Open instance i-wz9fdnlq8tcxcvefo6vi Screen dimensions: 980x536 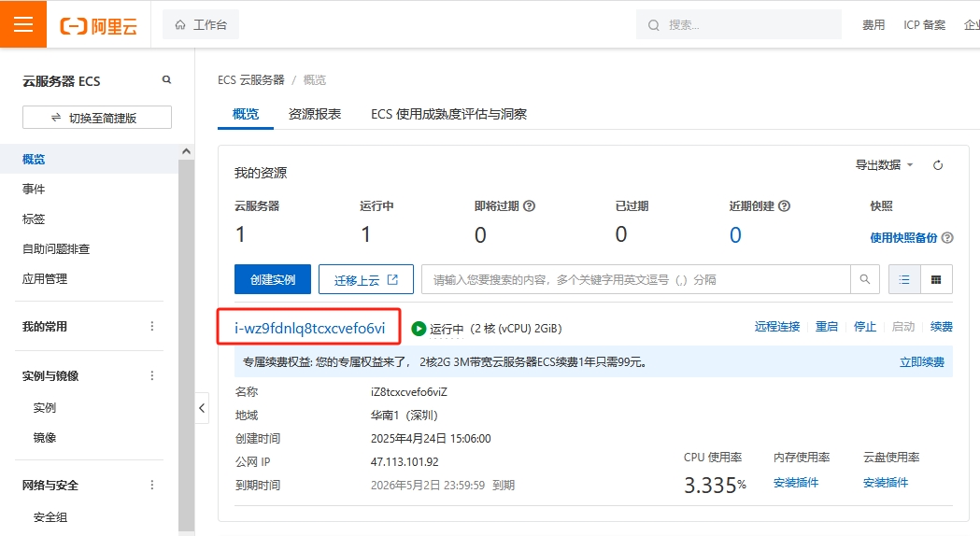click(309, 328)
